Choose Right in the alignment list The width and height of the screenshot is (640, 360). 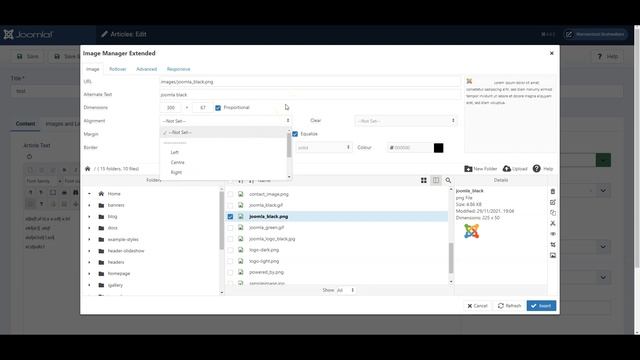pos(176,172)
